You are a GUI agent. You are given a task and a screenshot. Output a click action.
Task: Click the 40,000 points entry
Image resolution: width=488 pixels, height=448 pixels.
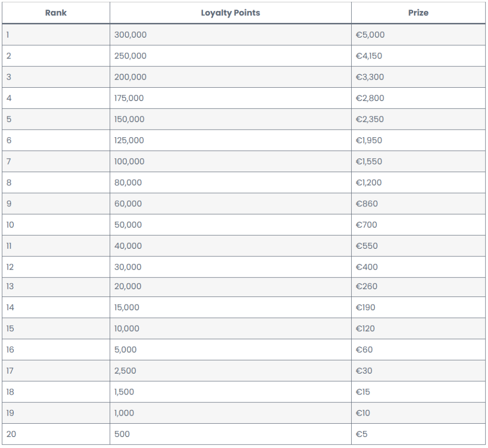tap(128, 246)
